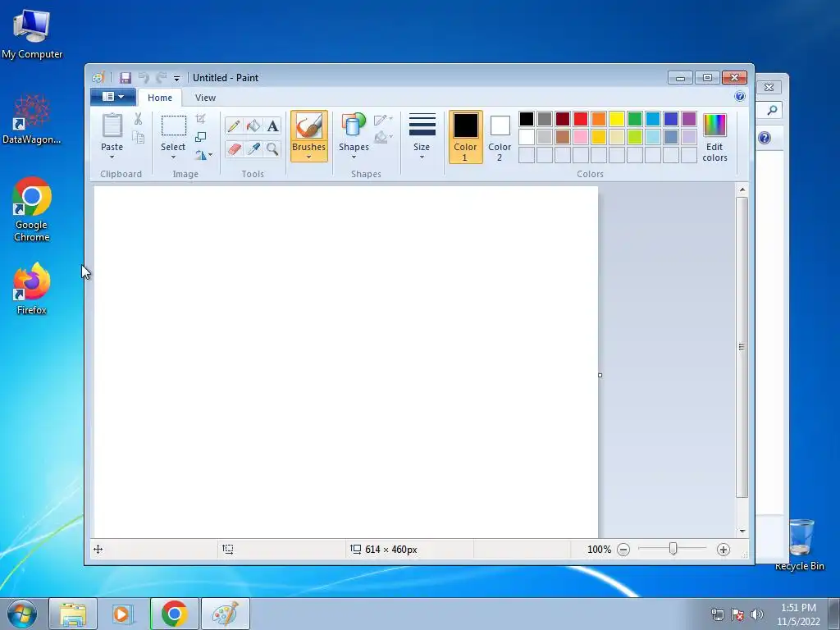Viewport: 840px width, 630px height.
Task: Open the Rotate or flip dropdown
Action: (x=203, y=155)
